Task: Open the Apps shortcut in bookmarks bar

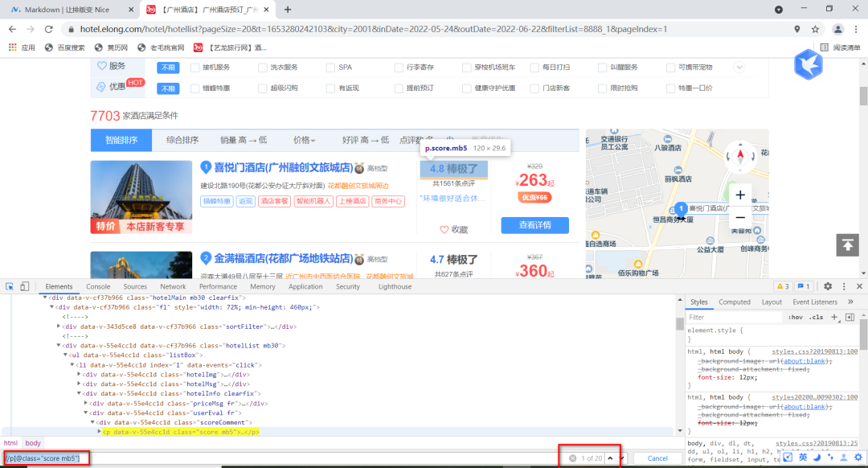Action: pos(22,47)
